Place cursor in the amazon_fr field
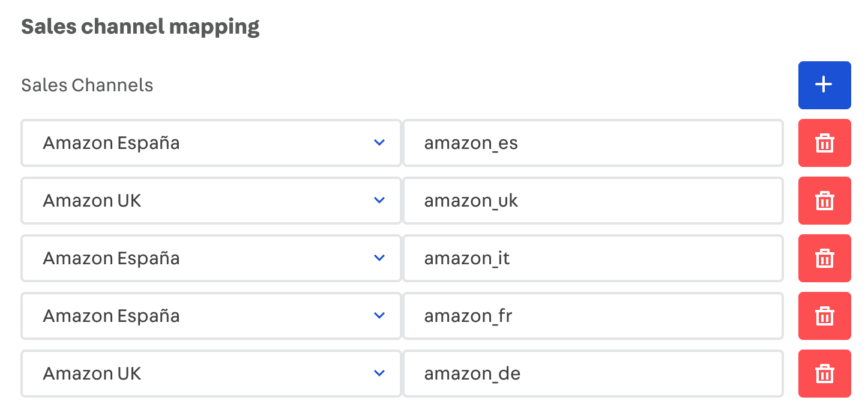868x412 pixels. 592,316
